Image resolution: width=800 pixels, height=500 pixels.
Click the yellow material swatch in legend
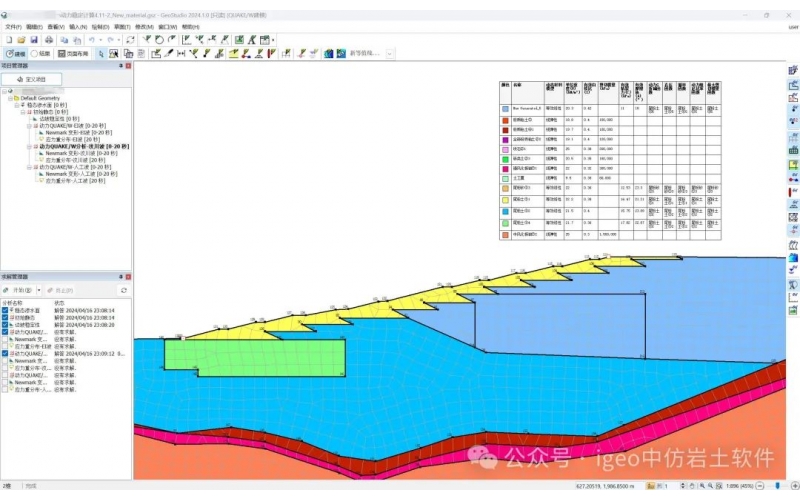click(505, 200)
